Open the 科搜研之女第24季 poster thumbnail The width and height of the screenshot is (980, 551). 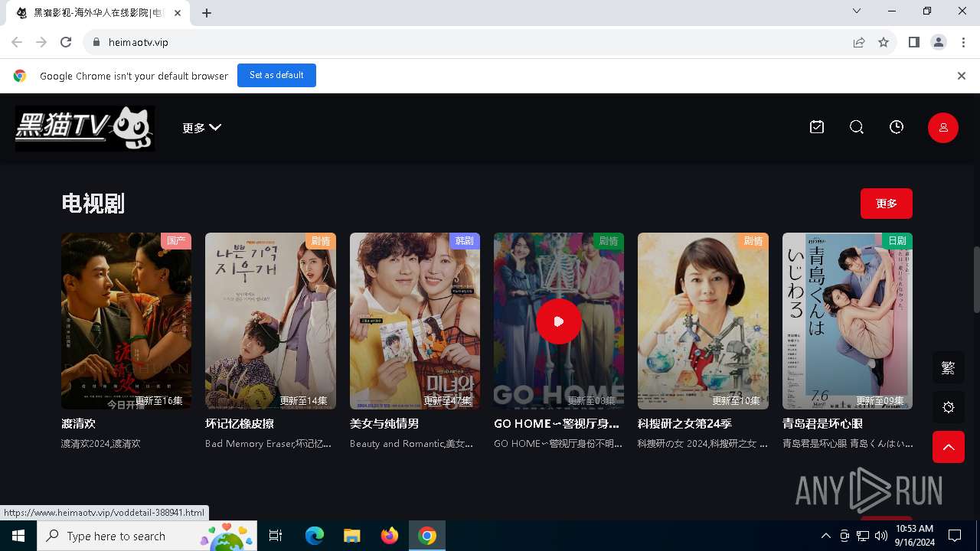pos(703,321)
